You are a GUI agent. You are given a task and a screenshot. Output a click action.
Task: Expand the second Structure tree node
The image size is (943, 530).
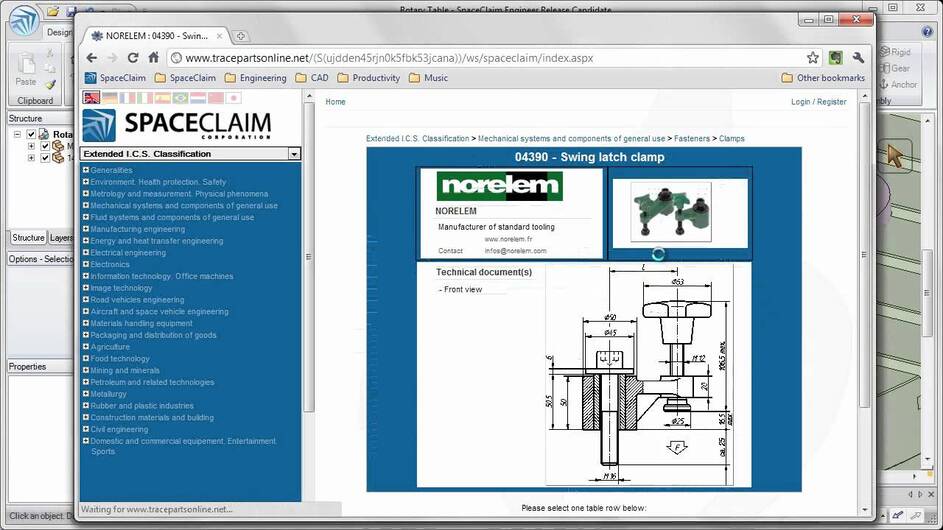pos(31,146)
